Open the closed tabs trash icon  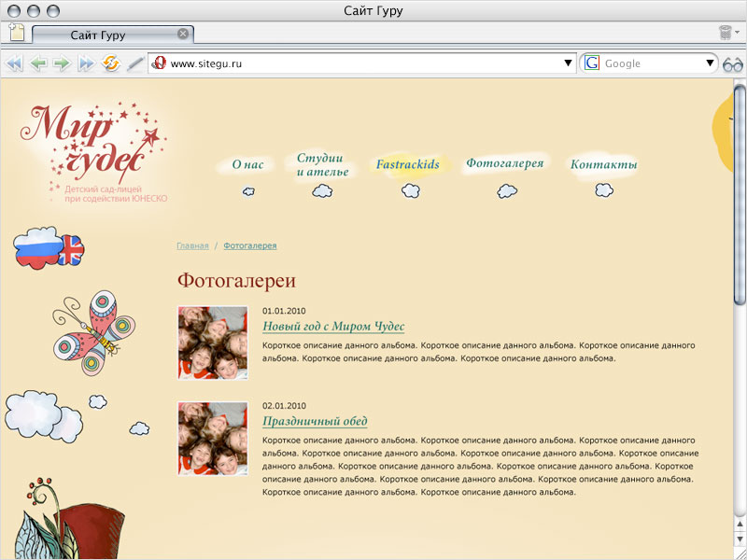pyautogui.click(x=726, y=33)
